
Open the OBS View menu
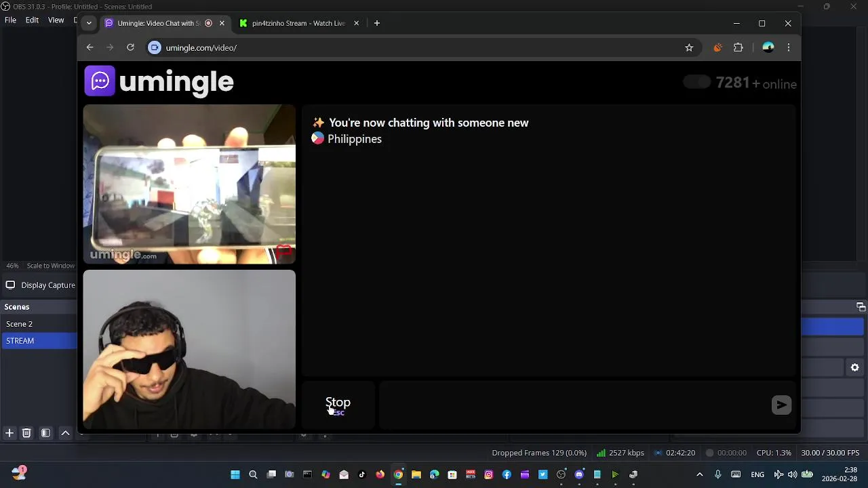pyautogui.click(x=56, y=20)
